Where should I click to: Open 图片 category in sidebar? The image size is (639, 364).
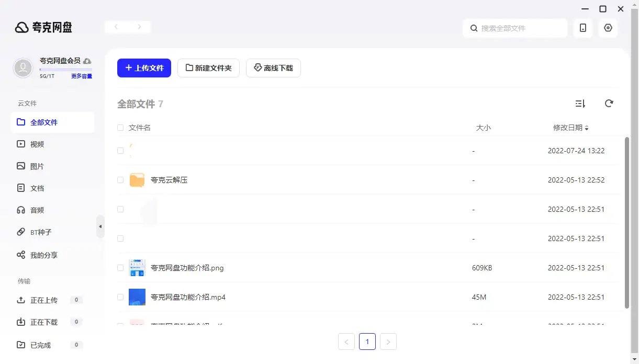click(52, 166)
